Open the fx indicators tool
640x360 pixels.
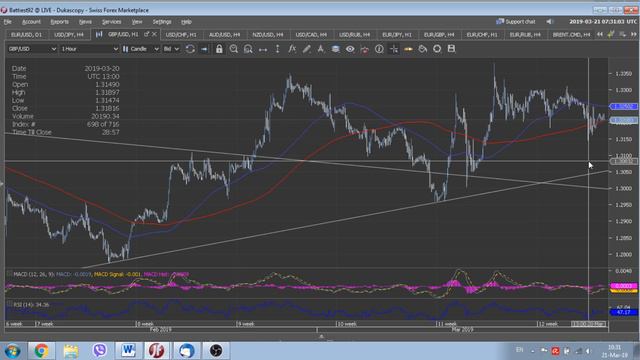tap(292, 49)
